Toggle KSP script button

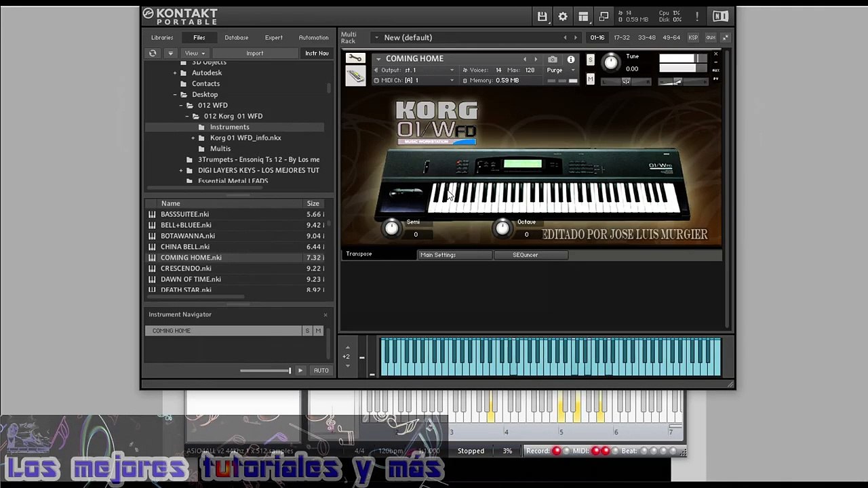(693, 38)
